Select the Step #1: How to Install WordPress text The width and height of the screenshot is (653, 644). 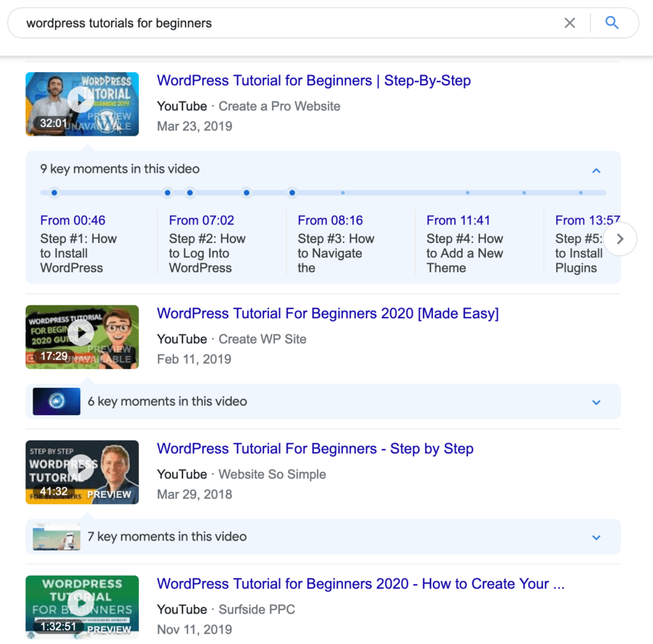pyautogui.click(x=78, y=253)
